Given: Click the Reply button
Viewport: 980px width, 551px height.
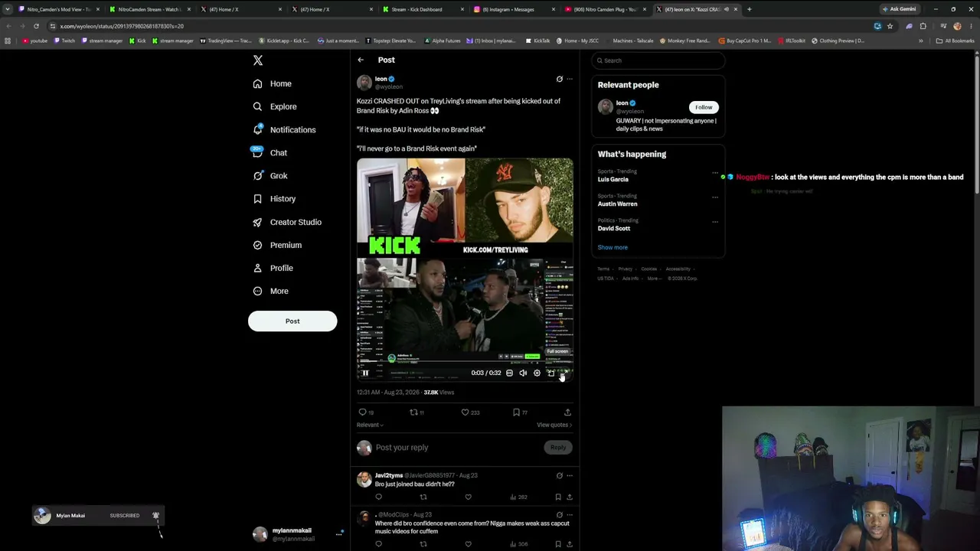Looking at the screenshot, I should point(558,448).
